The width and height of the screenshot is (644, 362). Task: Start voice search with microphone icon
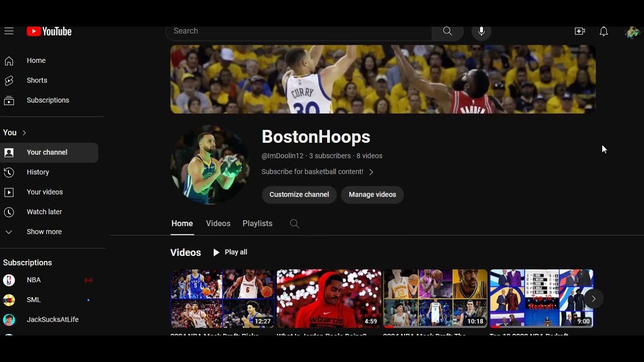pyautogui.click(x=481, y=31)
